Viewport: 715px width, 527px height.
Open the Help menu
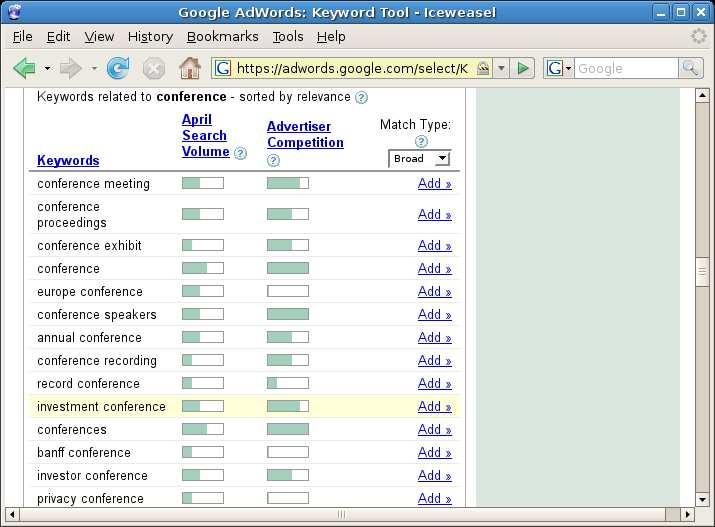click(x=331, y=36)
